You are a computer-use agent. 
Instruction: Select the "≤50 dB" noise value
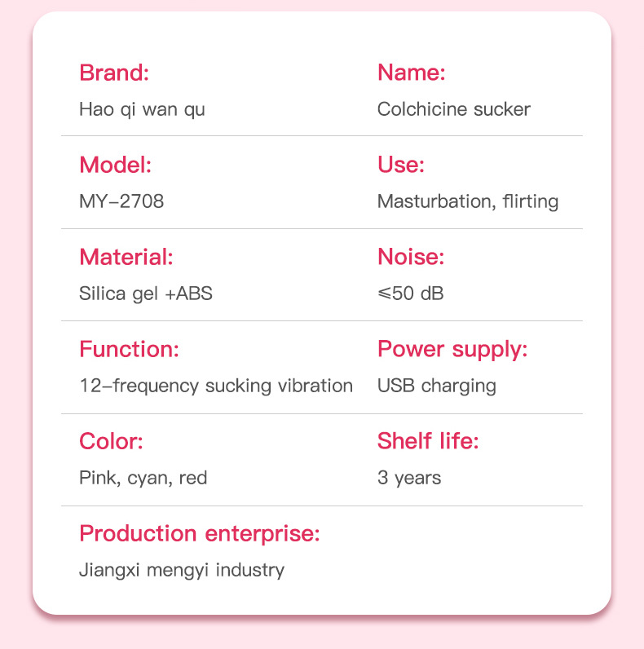click(410, 294)
